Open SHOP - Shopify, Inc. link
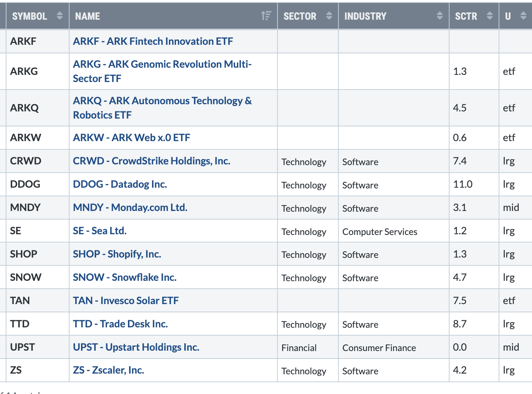Image resolution: width=532 pixels, height=394 pixels. (117, 254)
